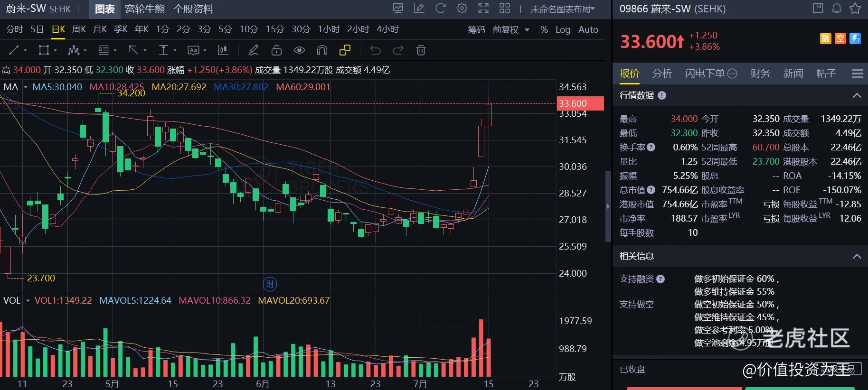
Task: Open the multi-chart grid layout icon
Action: pyautogui.click(x=505, y=9)
